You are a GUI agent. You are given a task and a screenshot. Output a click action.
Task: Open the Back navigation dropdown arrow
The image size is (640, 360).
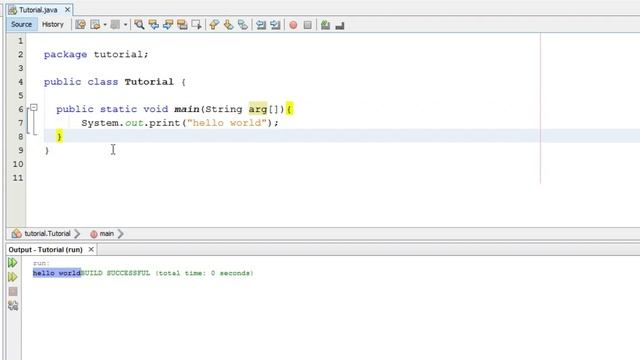105,25
